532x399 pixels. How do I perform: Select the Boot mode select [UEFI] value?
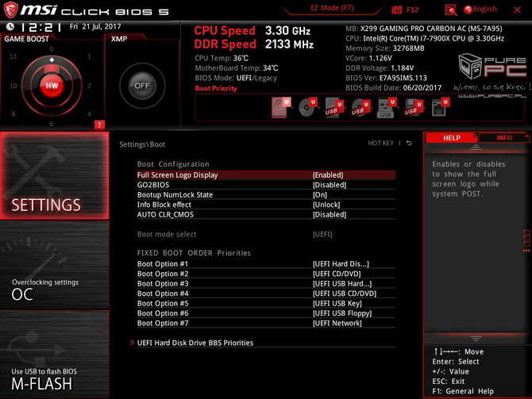(322, 234)
